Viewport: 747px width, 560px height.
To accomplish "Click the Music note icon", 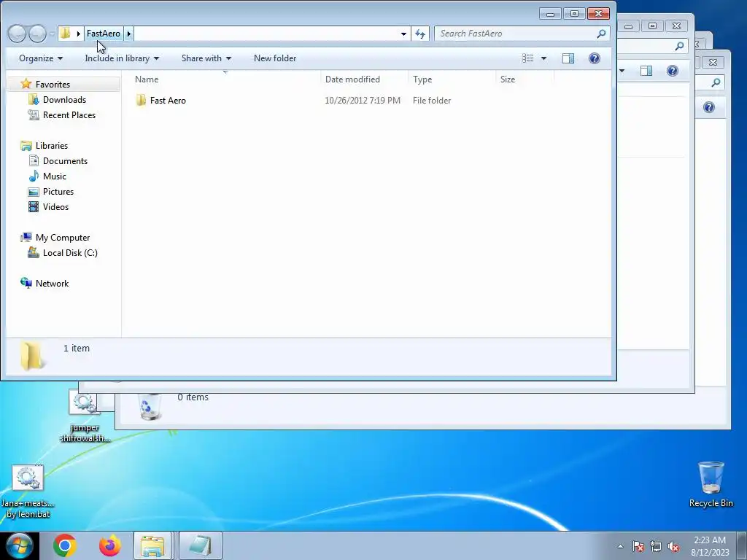I will (34, 176).
